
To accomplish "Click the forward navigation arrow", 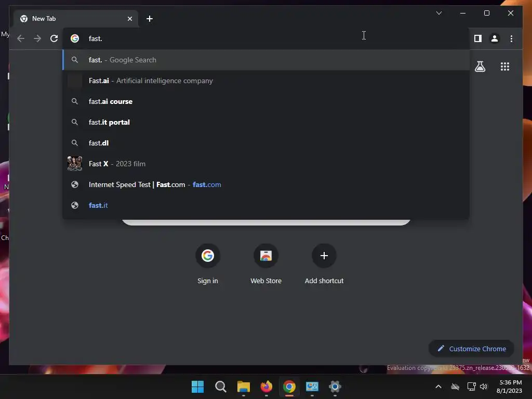I will coord(37,38).
